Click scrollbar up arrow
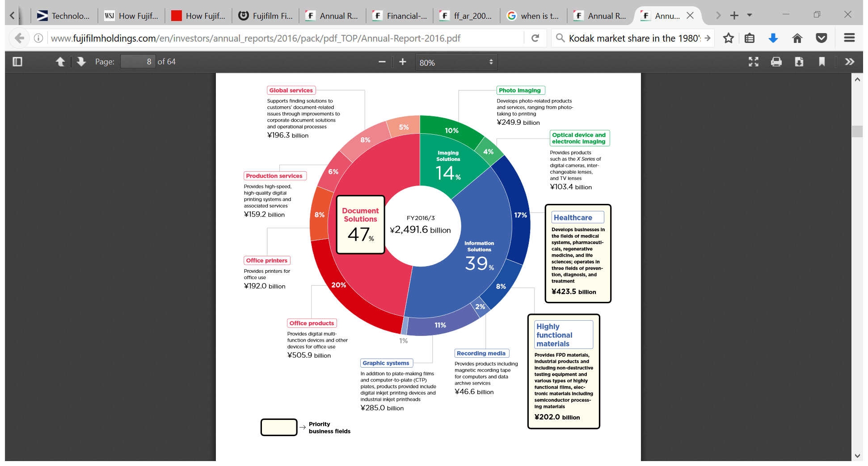868x466 pixels. click(x=857, y=80)
